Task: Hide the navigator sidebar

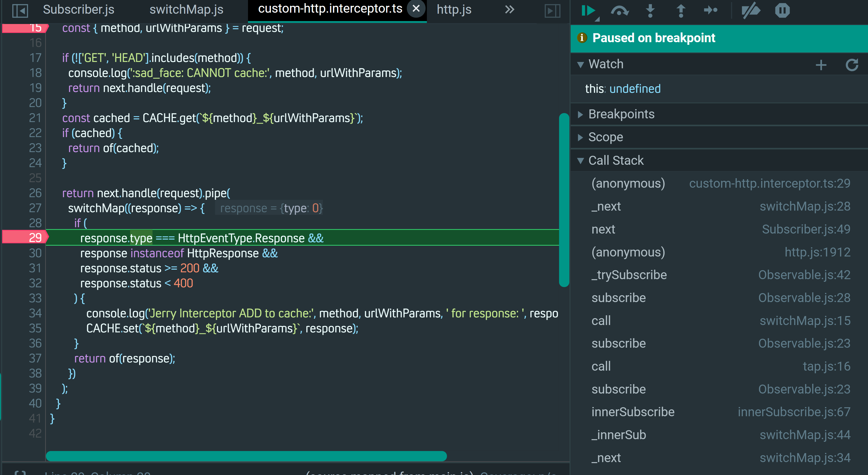Action: [20, 11]
